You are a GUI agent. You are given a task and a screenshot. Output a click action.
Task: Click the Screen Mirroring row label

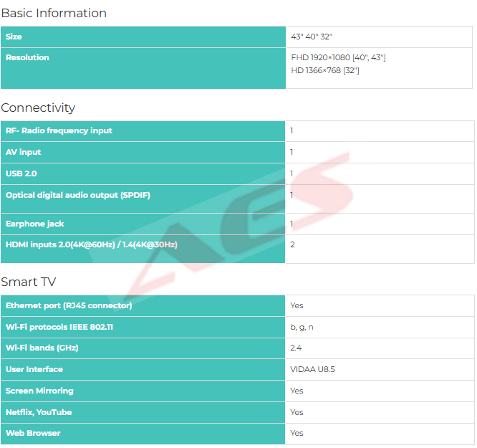(x=40, y=391)
